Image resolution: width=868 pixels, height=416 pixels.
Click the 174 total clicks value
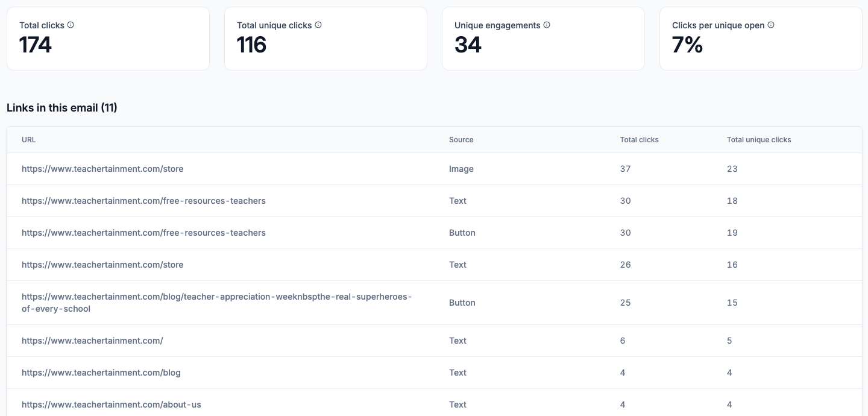[x=36, y=45]
